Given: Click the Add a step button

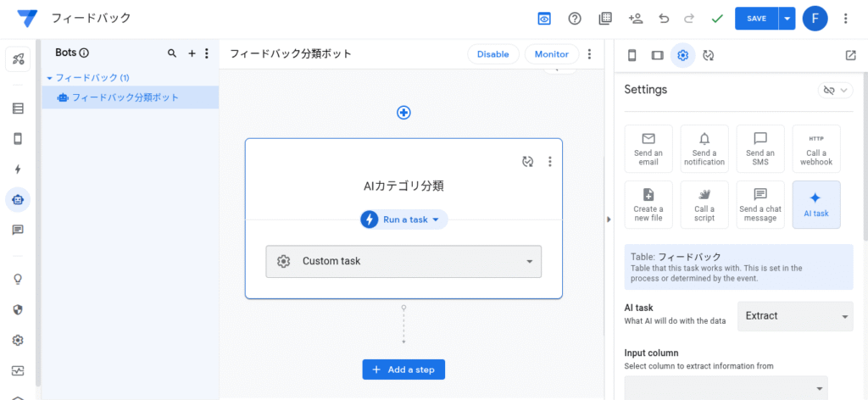Looking at the screenshot, I should [403, 369].
